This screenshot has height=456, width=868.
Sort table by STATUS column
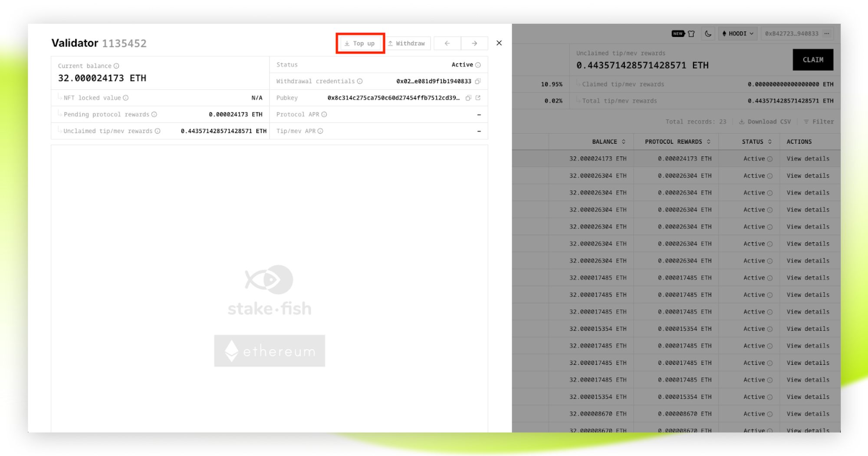point(756,142)
